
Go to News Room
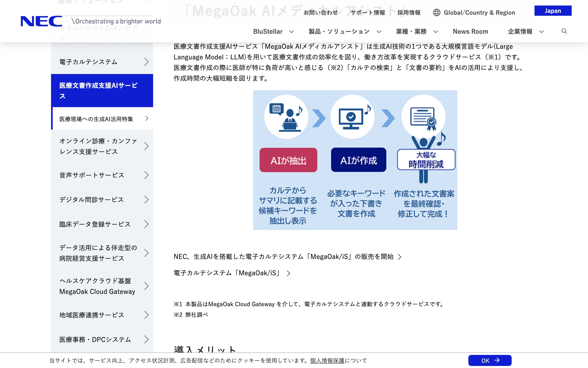point(470,31)
